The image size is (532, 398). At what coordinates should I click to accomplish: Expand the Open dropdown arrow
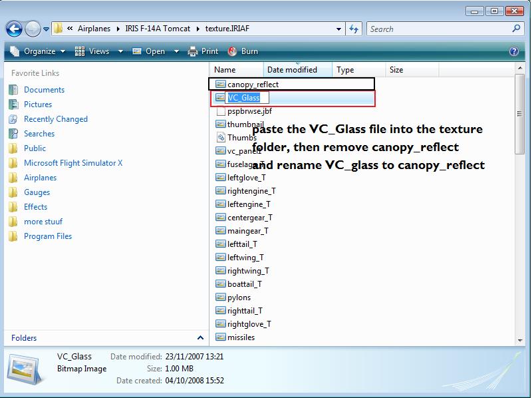point(176,52)
